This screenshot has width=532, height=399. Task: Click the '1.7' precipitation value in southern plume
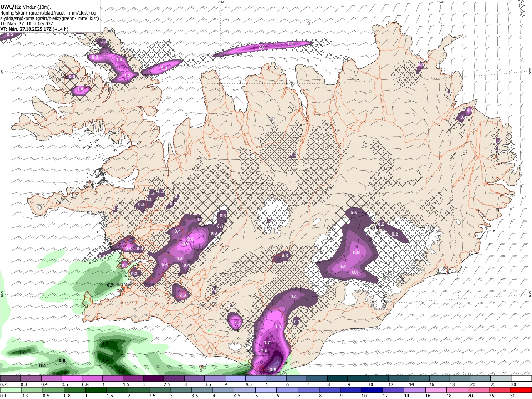[267, 343]
